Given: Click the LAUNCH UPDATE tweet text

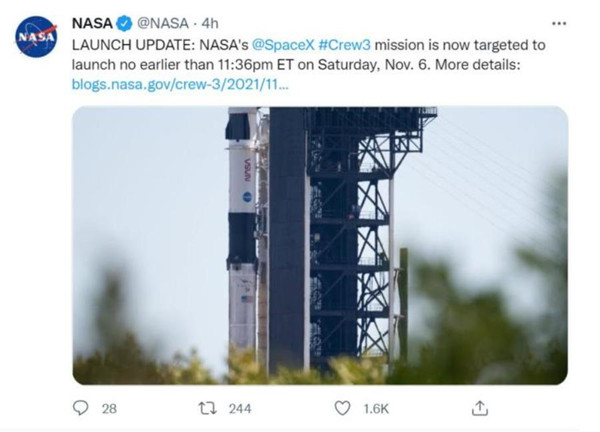Looking at the screenshot, I should coord(160,45).
